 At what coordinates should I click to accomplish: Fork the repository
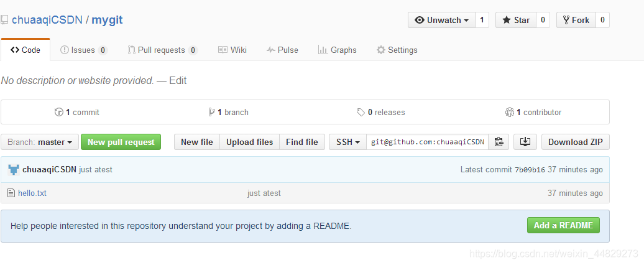pos(576,20)
